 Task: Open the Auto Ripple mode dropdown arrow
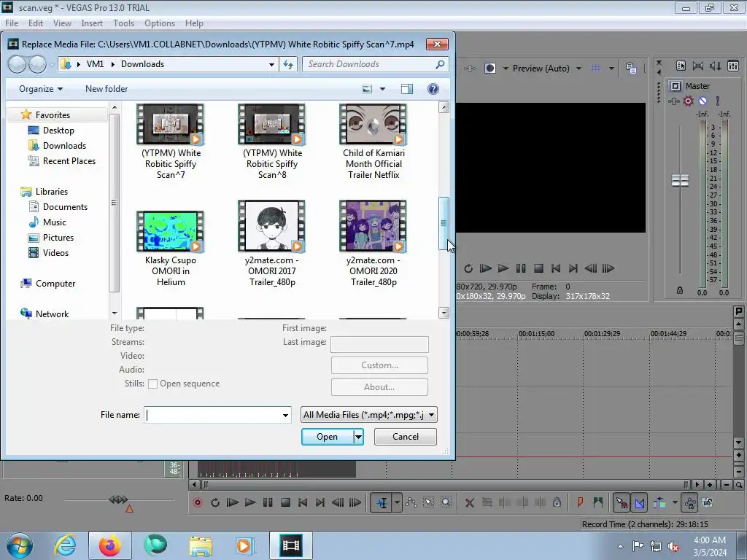[675, 502]
